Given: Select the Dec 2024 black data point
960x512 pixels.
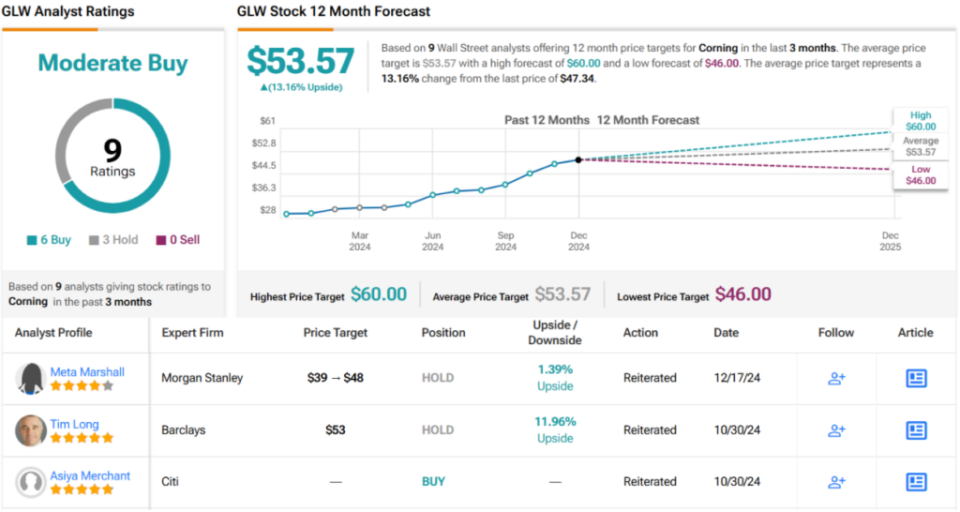Looking at the screenshot, I should (x=579, y=160).
